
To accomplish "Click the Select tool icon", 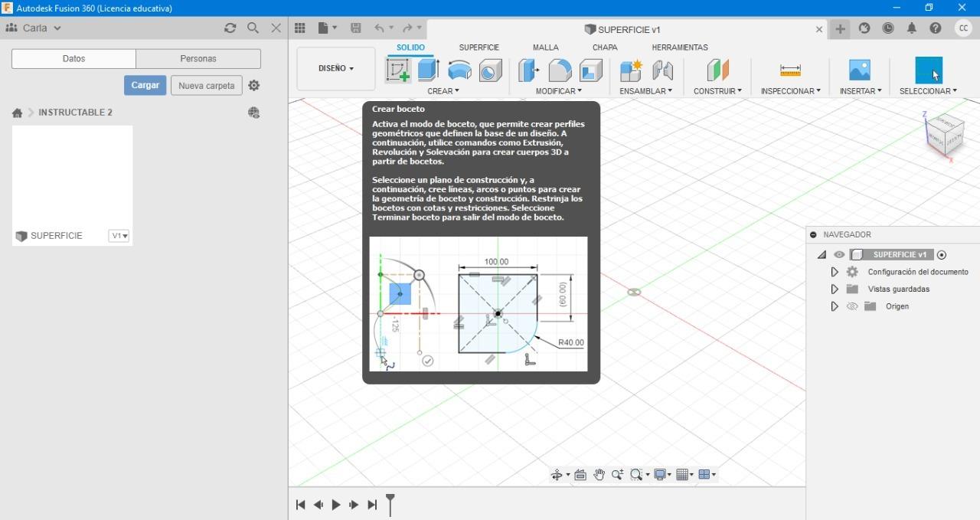I will click(x=929, y=70).
